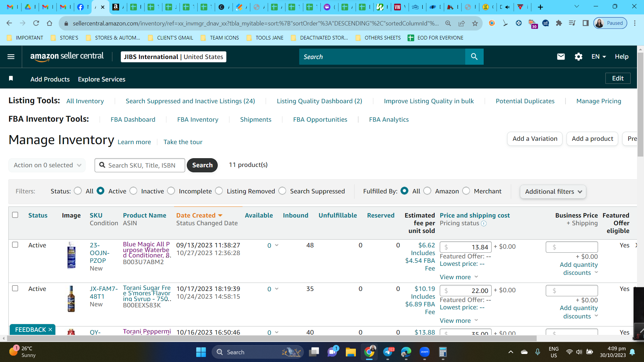The image size is (644, 362).
Task: Tick the select-all checkbox in table header
Action: 15,215
